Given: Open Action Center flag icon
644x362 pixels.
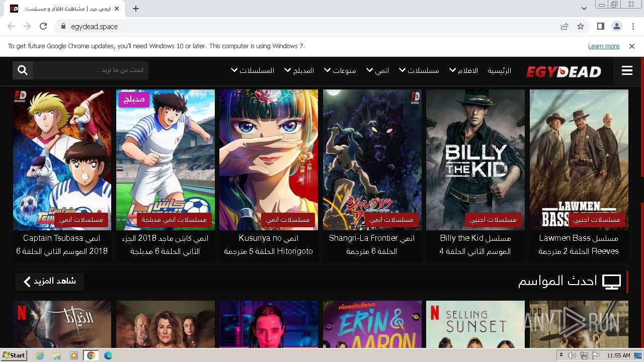Looking at the screenshot, I should pyautogui.click(x=596, y=355).
